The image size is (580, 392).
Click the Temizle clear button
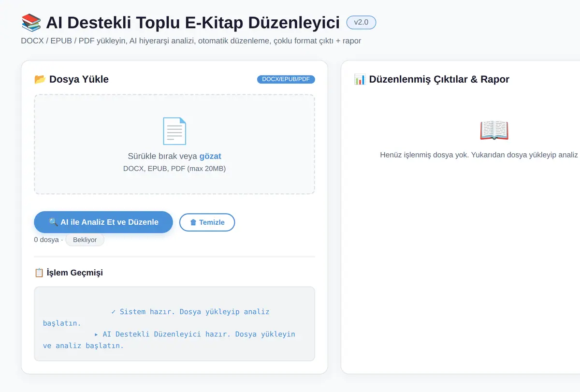(x=207, y=222)
